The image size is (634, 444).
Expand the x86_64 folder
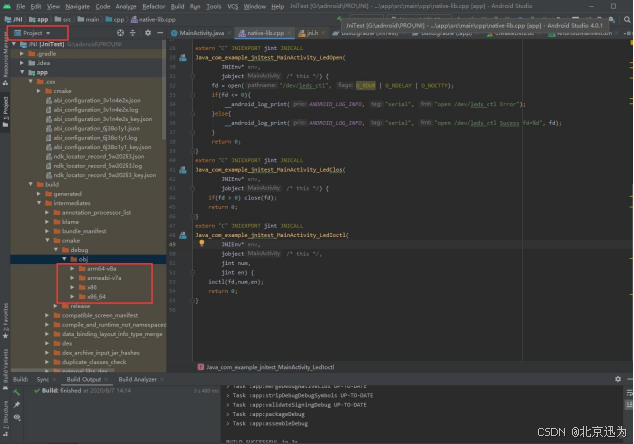click(x=72, y=296)
